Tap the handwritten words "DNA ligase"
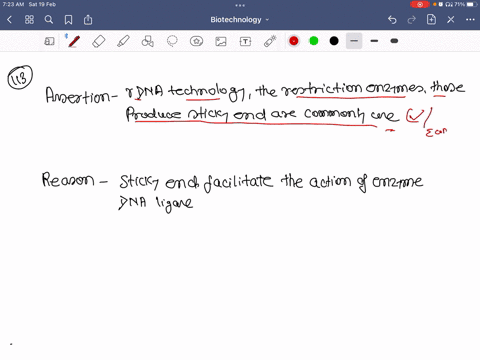This screenshot has height=360, width=480. [156, 204]
